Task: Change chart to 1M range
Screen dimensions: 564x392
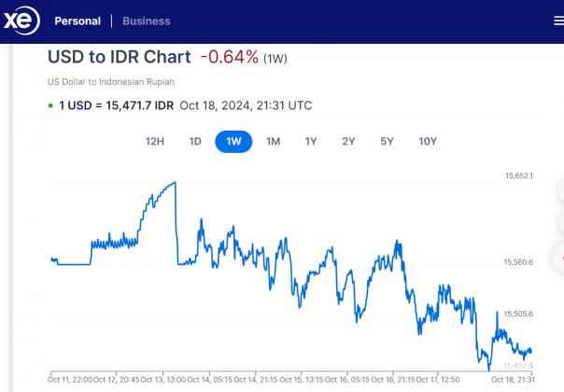Action: coord(274,142)
